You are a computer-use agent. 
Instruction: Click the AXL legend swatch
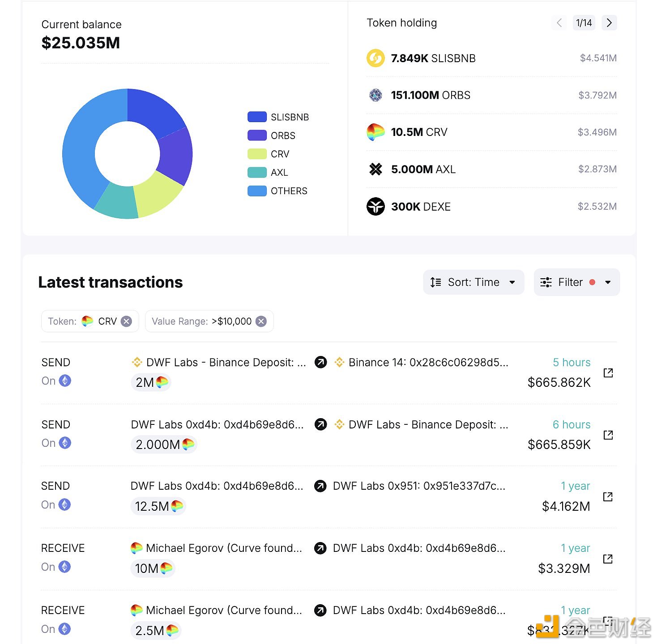click(257, 172)
